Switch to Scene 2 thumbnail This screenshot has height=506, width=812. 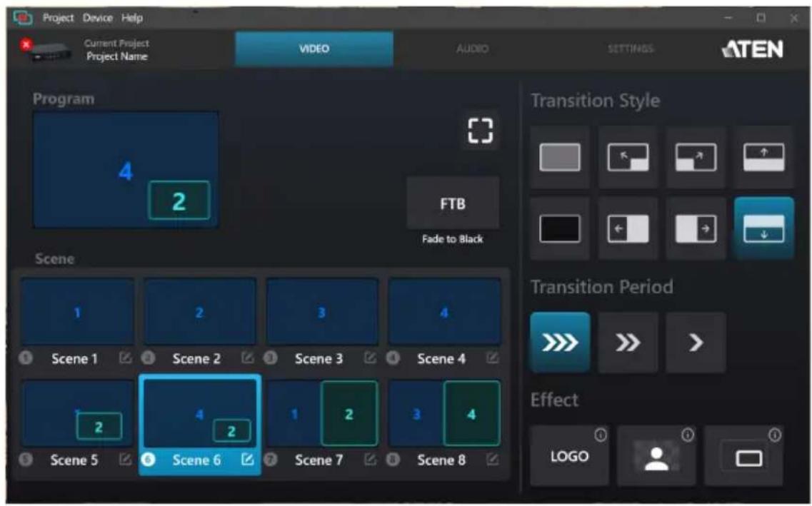pyautogui.click(x=199, y=312)
